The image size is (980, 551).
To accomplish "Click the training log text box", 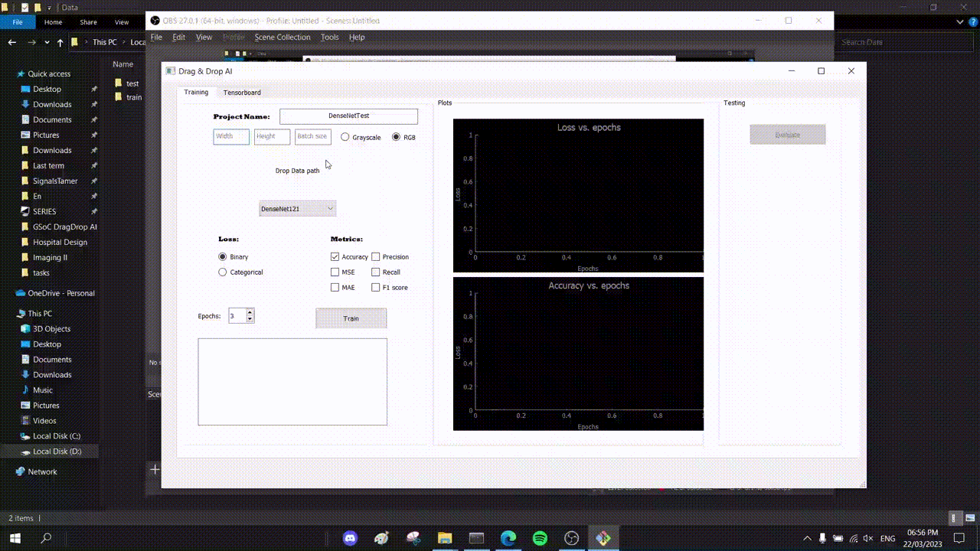I will pyautogui.click(x=292, y=382).
